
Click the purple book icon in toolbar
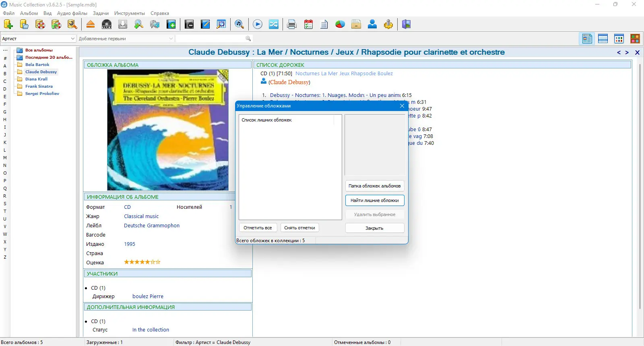point(407,25)
